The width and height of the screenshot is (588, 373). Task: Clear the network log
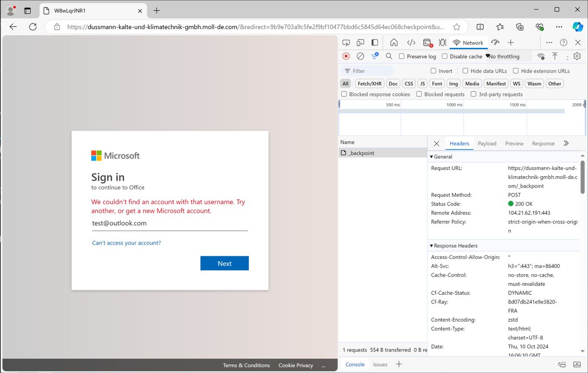coord(361,56)
